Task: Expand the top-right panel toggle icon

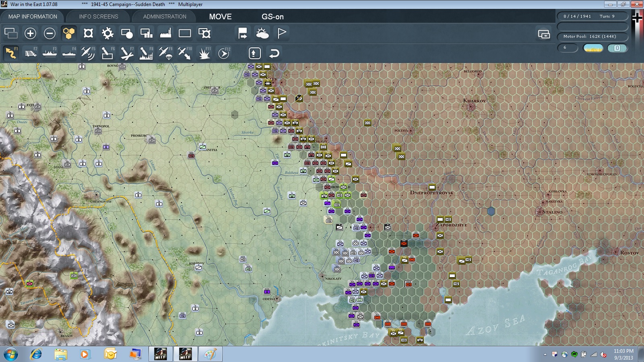Action: (x=544, y=34)
